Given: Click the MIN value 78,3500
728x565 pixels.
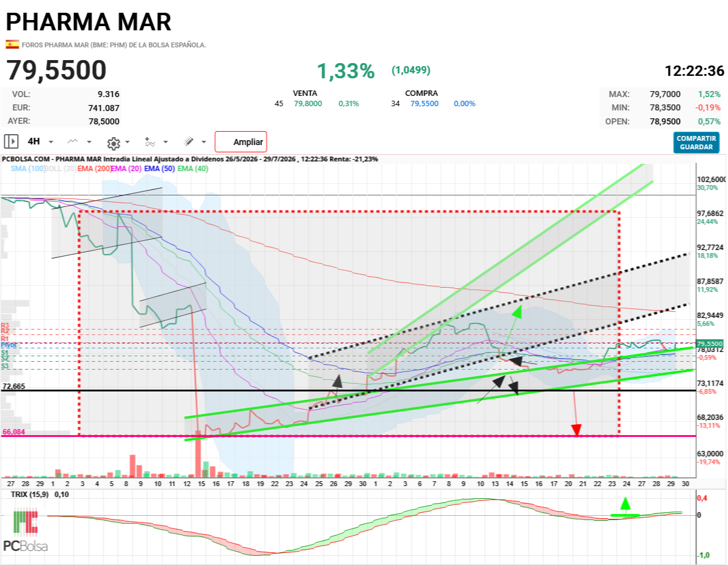Looking at the screenshot, I should [x=666, y=107].
